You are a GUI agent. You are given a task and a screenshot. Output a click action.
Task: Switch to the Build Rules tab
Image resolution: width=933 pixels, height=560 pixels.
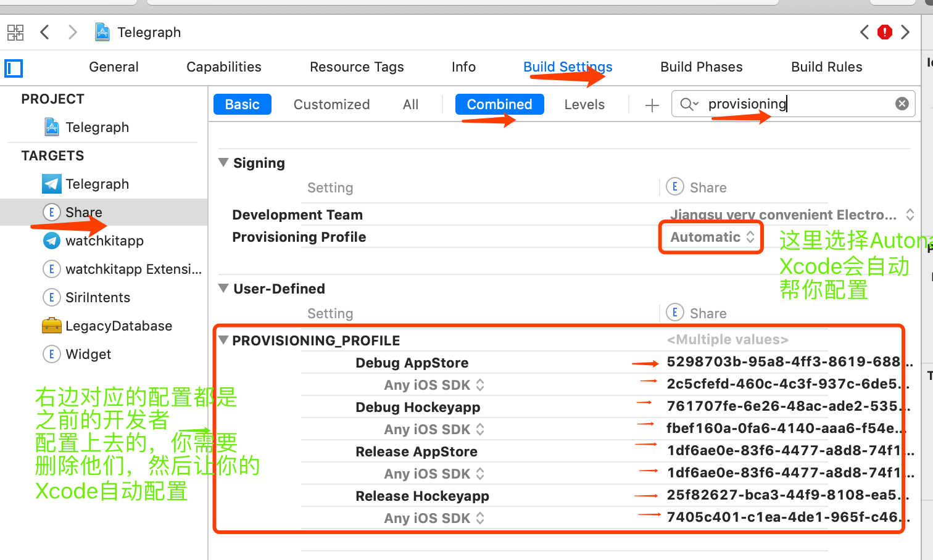[x=827, y=67]
